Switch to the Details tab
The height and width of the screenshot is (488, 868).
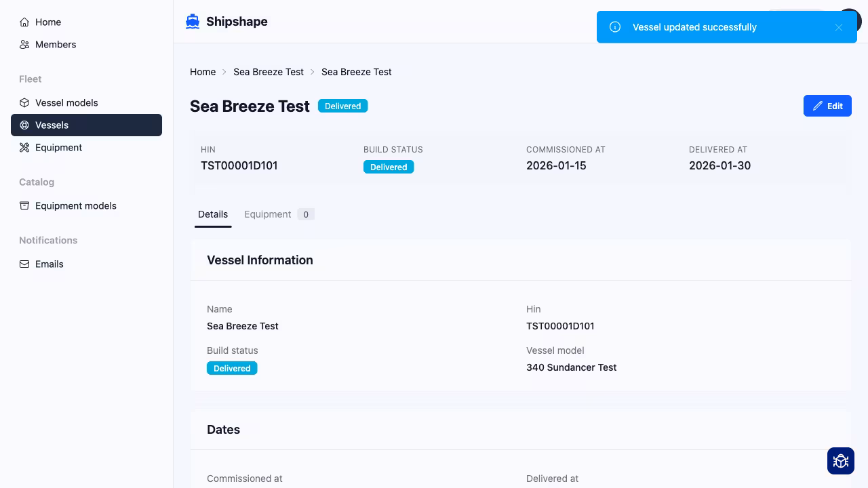point(213,214)
